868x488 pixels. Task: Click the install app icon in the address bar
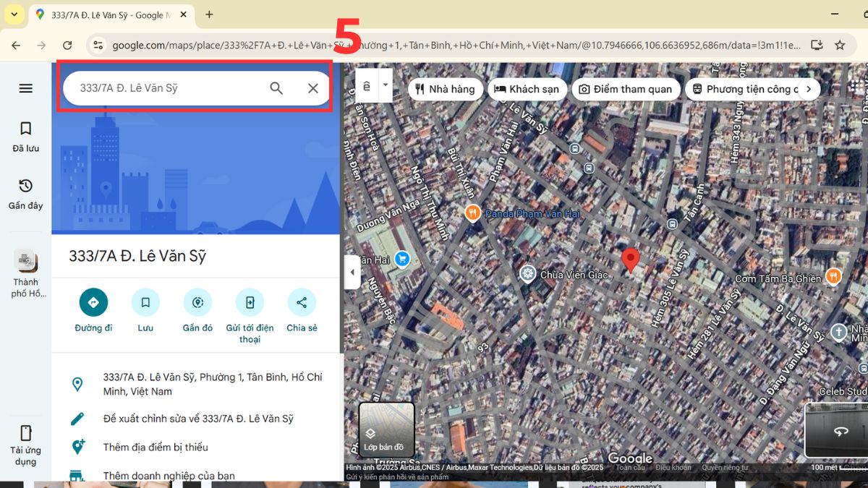click(x=817, y=45)
